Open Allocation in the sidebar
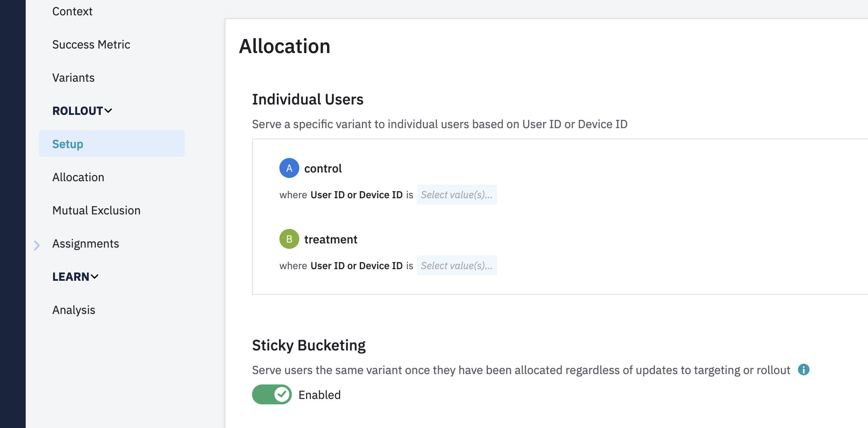Image resolution: width=868 pixels, height=428 pixels. coord(78,177)
